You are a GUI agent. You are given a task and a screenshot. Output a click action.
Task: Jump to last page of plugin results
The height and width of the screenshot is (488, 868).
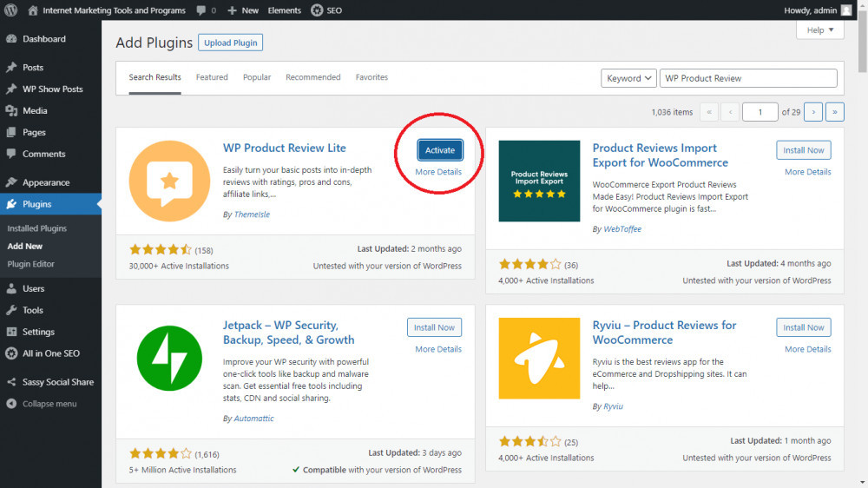tap(835, 112)
